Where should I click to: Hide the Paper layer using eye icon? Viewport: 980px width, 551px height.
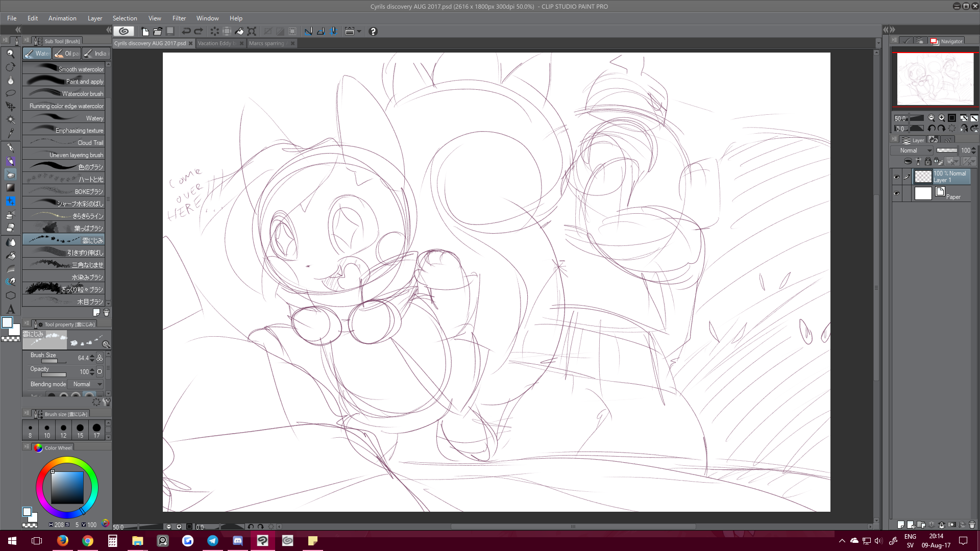pos(896,193)
